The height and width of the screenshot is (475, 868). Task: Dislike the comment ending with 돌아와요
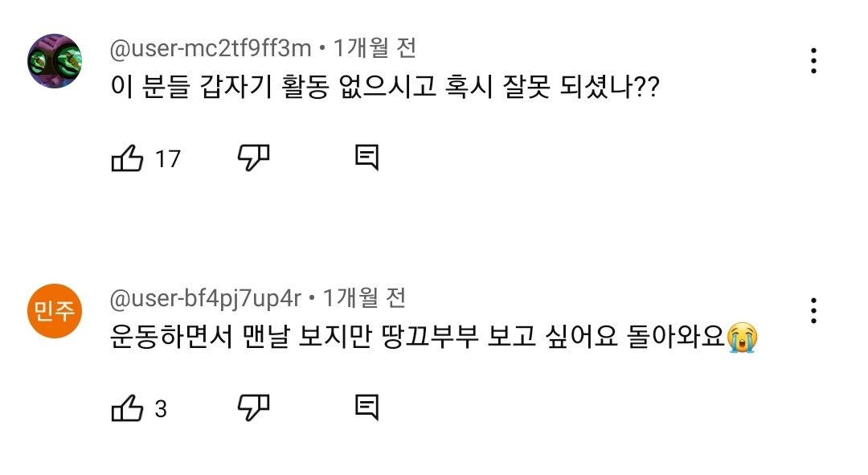tap(253, 408)
